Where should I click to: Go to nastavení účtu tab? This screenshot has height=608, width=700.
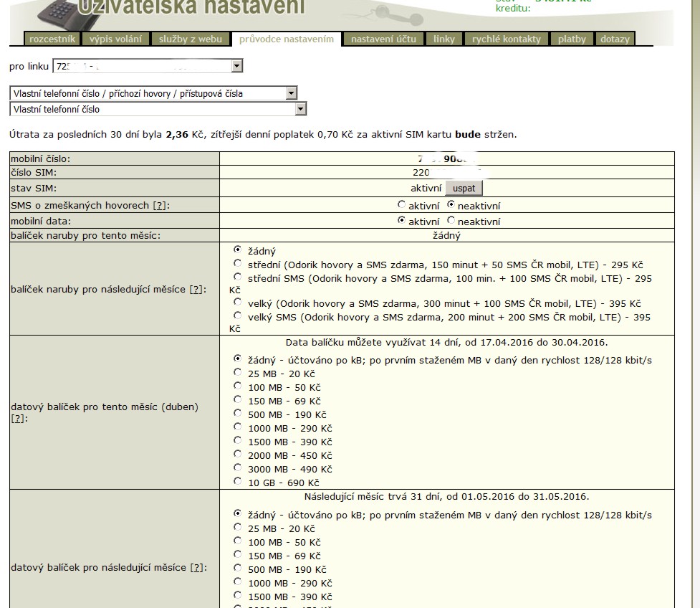point(383,39)
